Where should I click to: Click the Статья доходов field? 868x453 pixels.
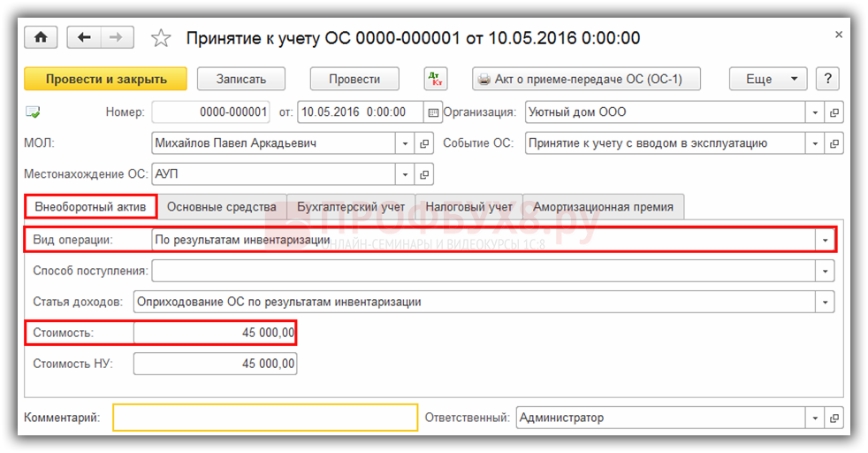pyautogui.click(x=475, y=302)
